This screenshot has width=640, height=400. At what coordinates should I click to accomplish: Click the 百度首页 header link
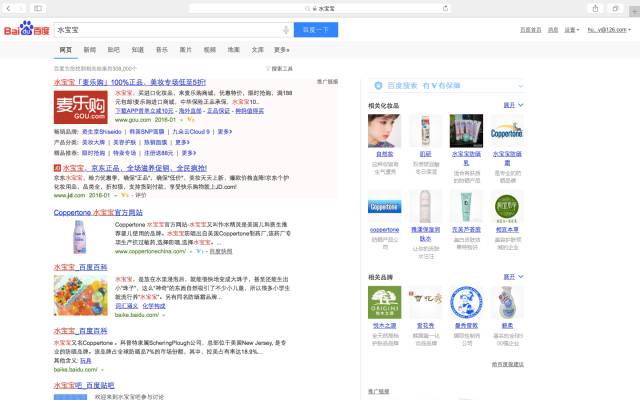530,30
